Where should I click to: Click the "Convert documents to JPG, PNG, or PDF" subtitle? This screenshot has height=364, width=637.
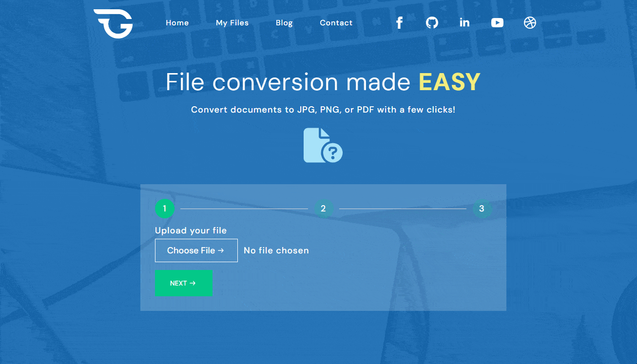pyautogui.click(x=323, y=110)
